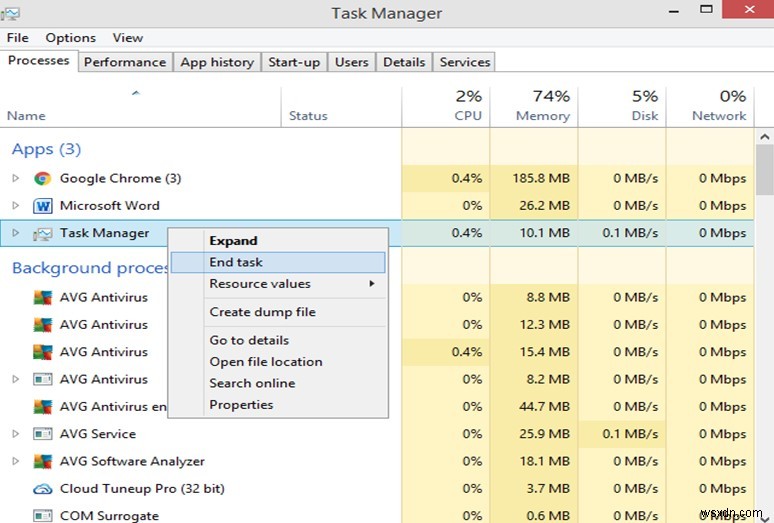Click the 26.2 MB memory value
This screenshot has height=523, width=774.
click(544, 206)
